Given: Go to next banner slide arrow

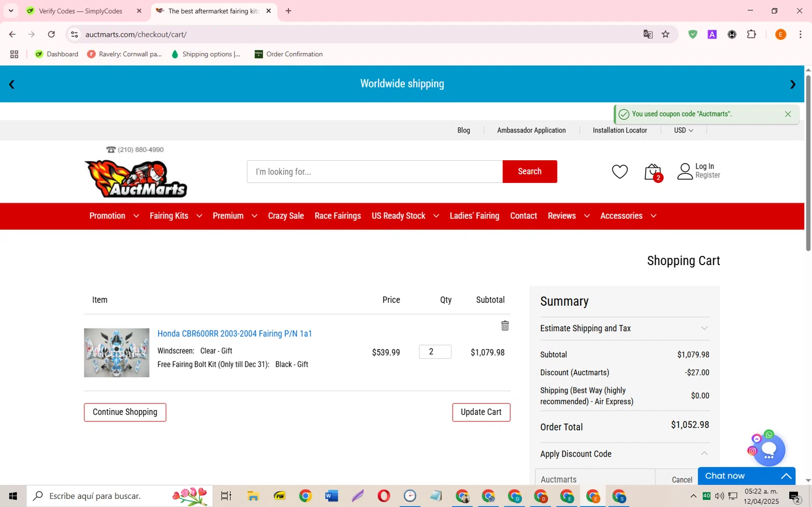Looking at the screenshot, I should (x=793, y=84).
